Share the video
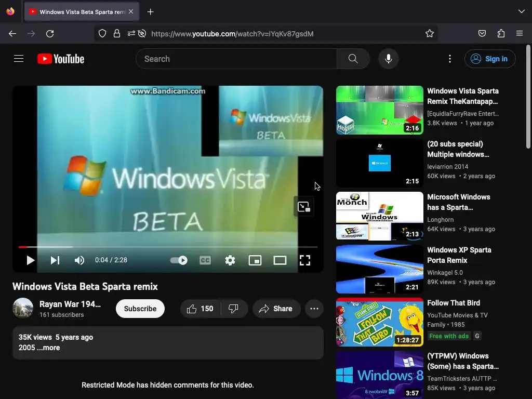Screen dimensions: 532x399 tap(276, 309)
